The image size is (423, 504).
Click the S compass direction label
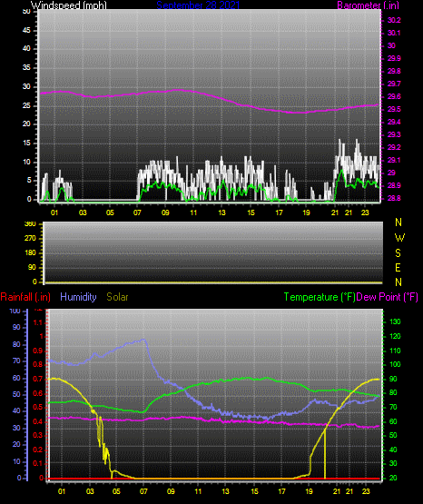[x=398, y=253]
